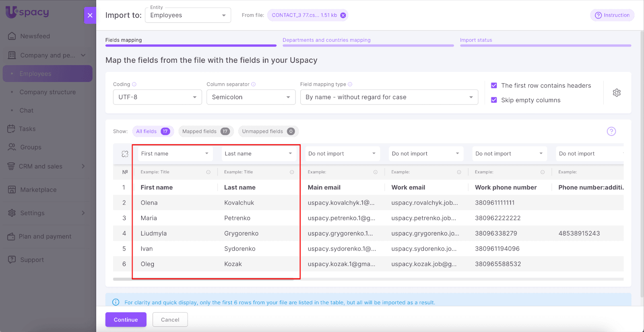Screen dimensions: 644x332
Task: Close the import panel with X button
Action: [90, 15]
